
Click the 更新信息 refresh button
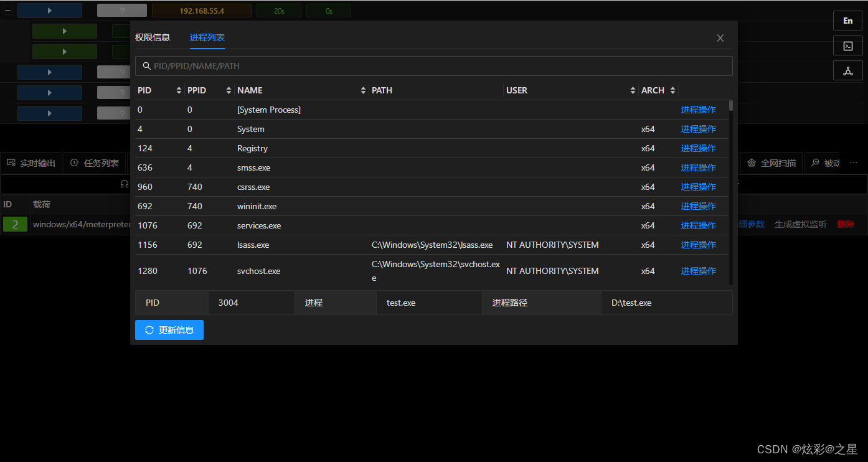169,330
